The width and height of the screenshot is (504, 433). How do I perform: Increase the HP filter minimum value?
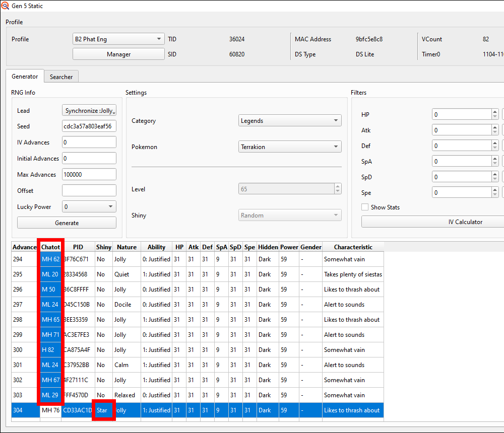[x=495, y=112]
